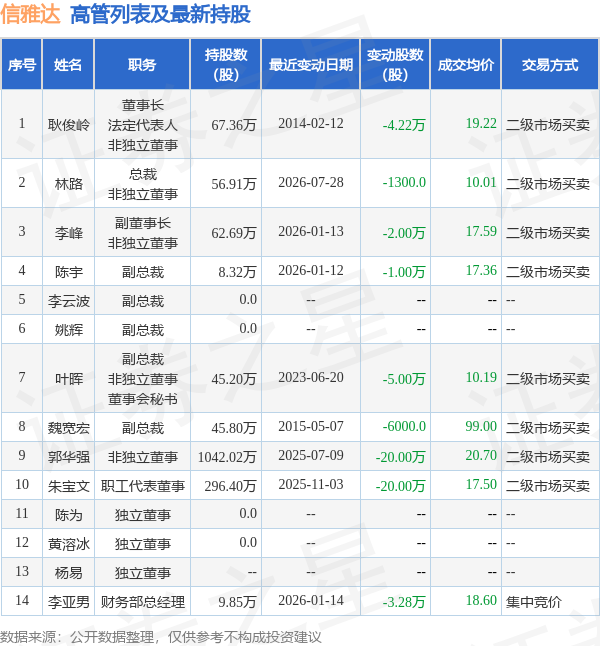
Task: Click the name 耿俊岭
Action: [x=68, y=125]
